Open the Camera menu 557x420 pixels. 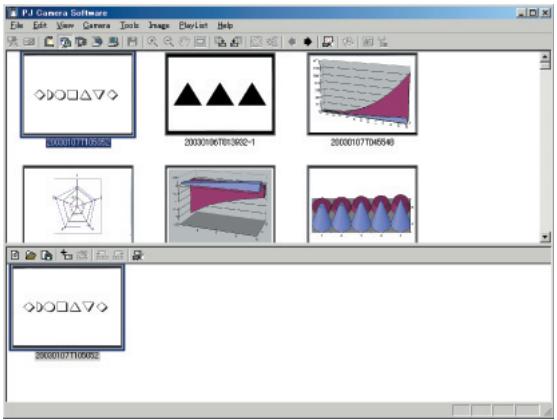[x=96, y=26]
